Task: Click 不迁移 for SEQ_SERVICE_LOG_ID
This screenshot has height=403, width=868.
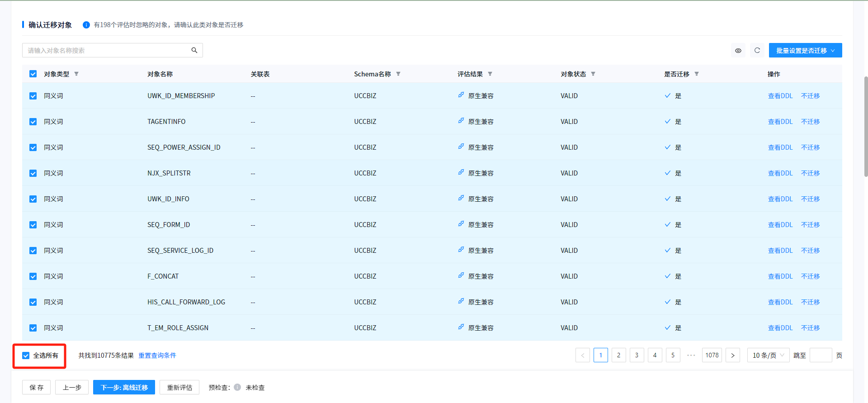Action: point(811,251)
